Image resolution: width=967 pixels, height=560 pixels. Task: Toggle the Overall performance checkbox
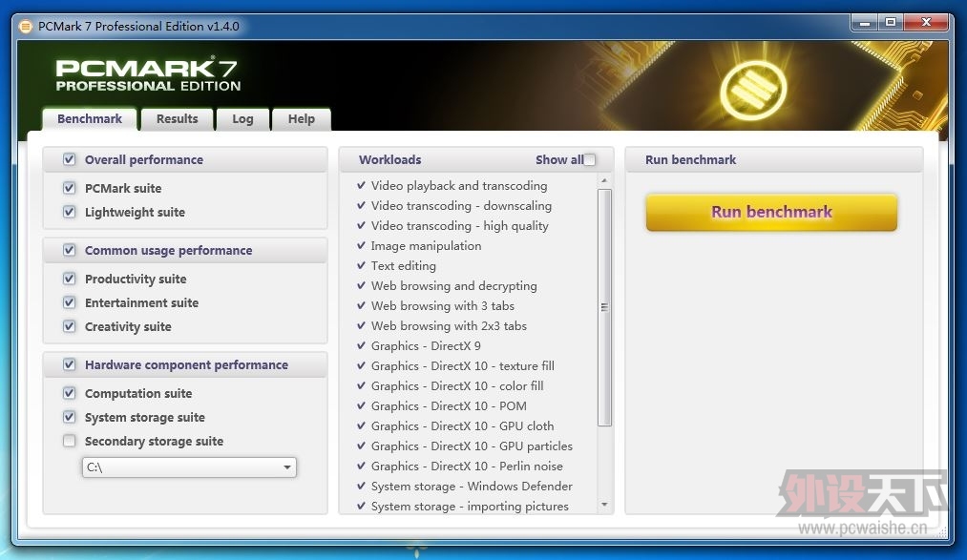tap(69, 159)
